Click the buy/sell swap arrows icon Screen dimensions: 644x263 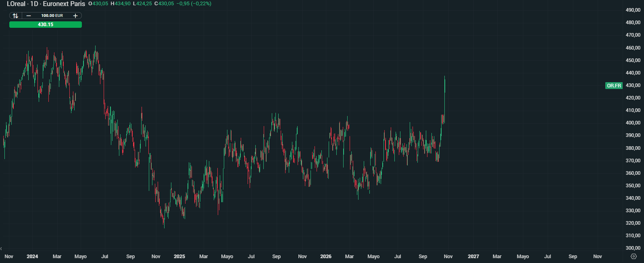(15, 16)
